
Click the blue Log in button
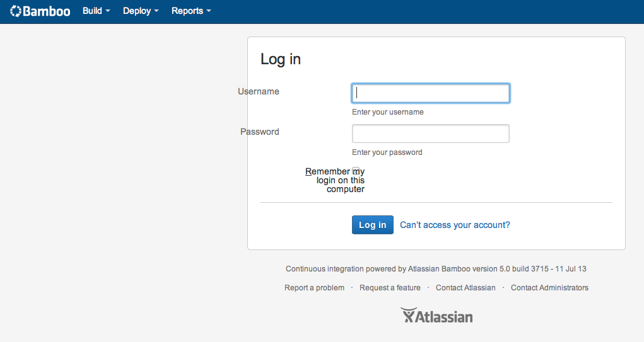(x=373, y=225)
